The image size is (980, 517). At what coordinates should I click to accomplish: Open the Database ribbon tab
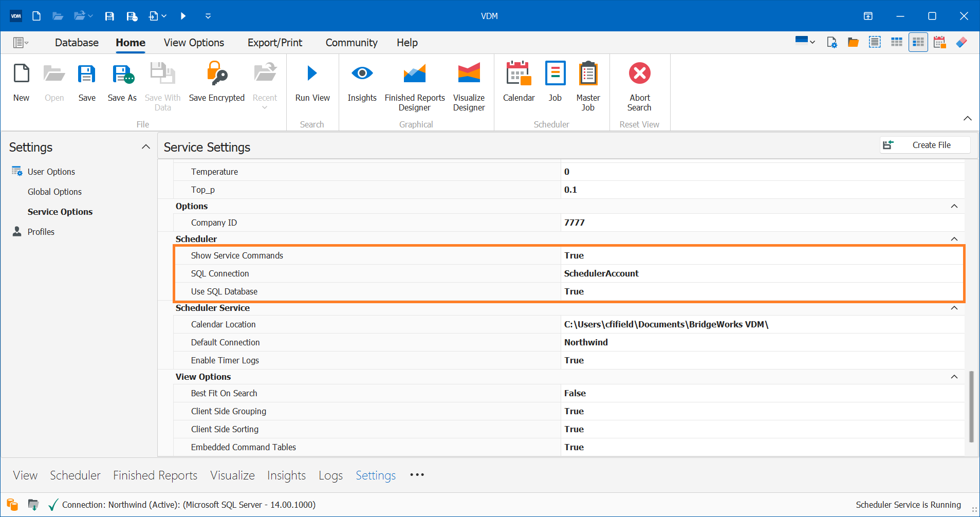coord(77,43)
